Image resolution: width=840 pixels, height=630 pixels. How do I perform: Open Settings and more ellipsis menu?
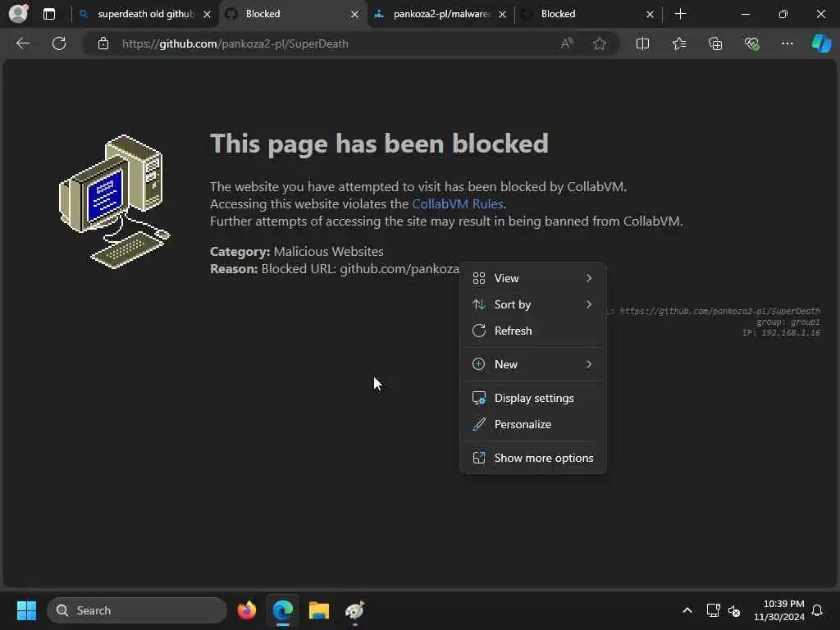pos(787,43)
